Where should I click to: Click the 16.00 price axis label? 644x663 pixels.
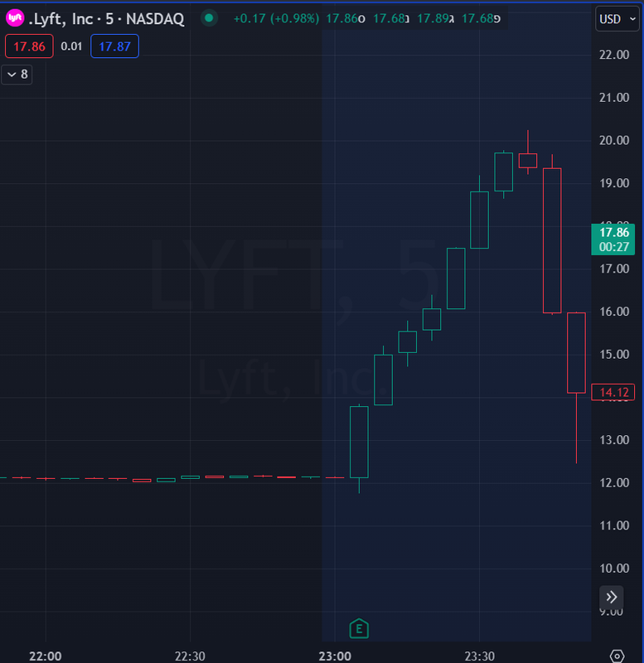click(614, 312)
